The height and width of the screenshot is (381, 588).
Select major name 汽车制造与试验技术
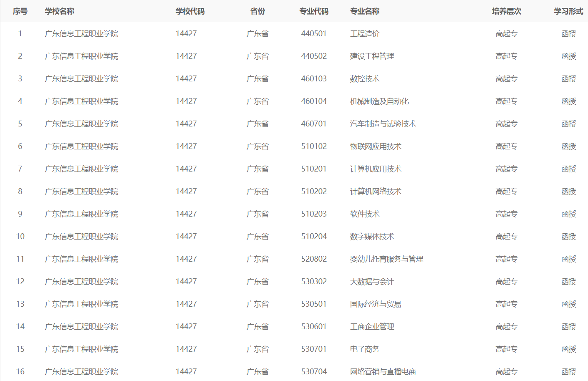pyautogui.click(x=383, y=124)
